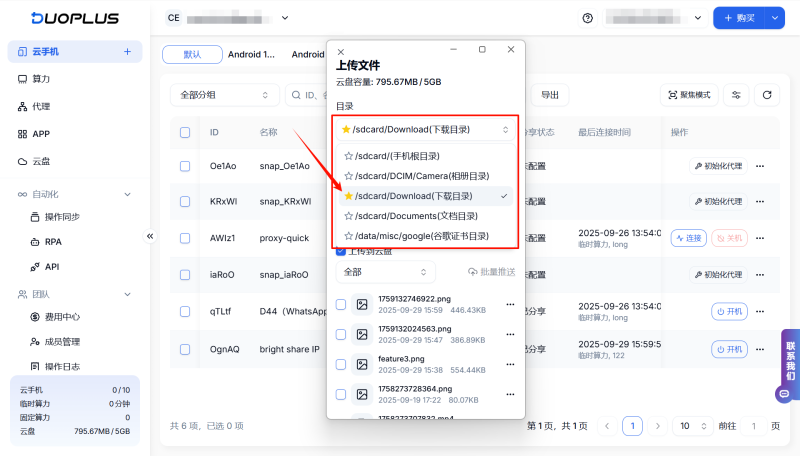Click the three-dot menu for row Oe1Ao
Image resolution: width=800 pixels, height=456 pixels.
[x=760, y=166]
